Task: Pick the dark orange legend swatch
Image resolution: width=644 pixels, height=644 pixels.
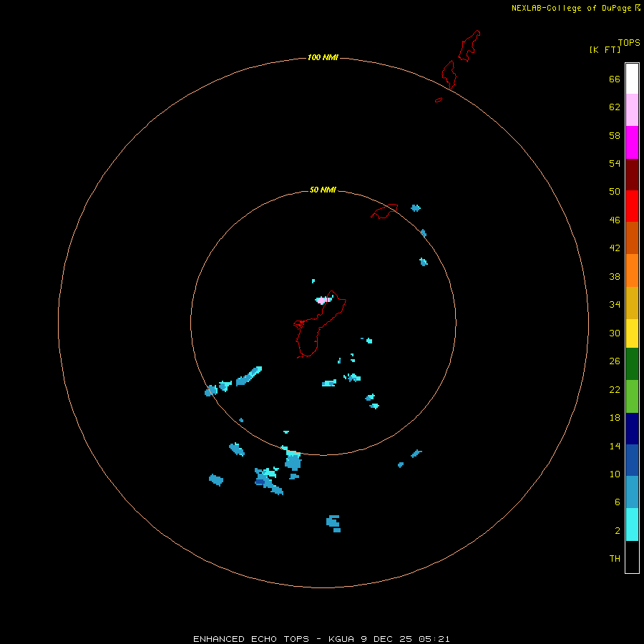Action: pos(632,238)
